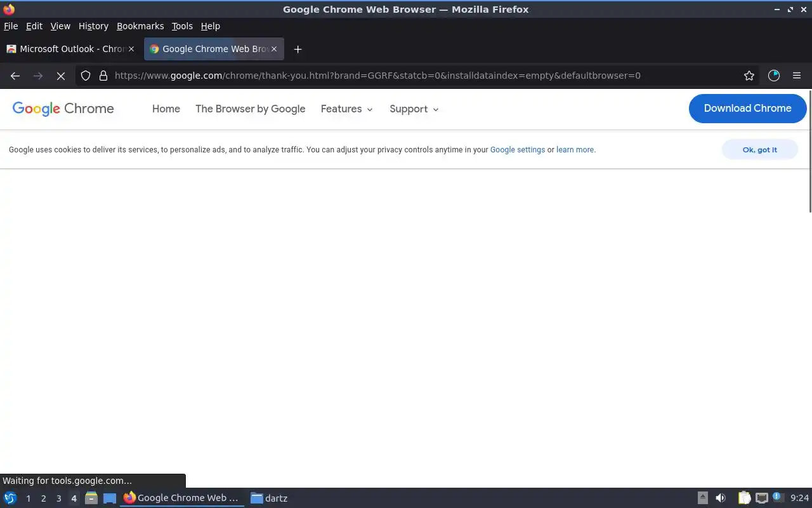Screen dimensions: 812x508
Task: Close the Microsoft Outlook tab
Action: click(x=131, y=49)
